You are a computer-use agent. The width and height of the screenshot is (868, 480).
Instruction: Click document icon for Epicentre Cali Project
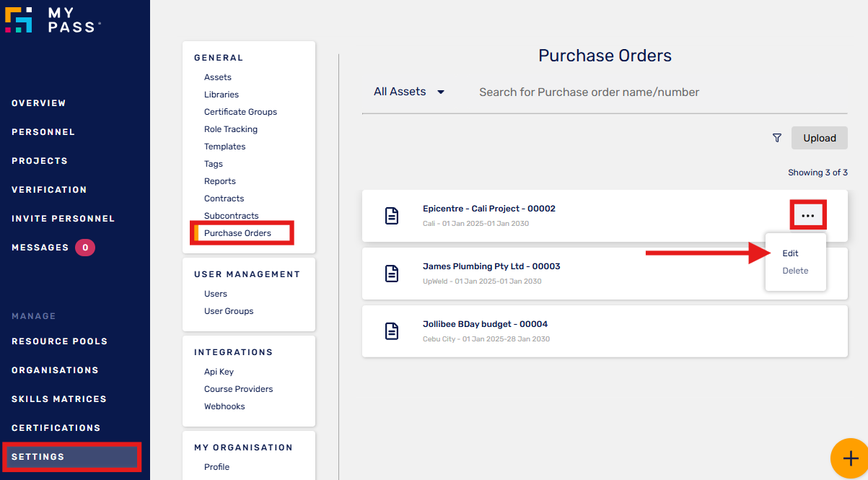tap(392, 216)
